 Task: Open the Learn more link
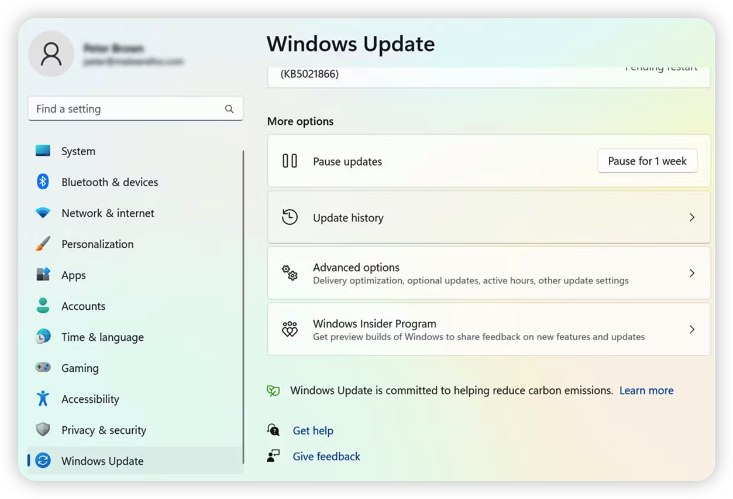coord(646,391)
